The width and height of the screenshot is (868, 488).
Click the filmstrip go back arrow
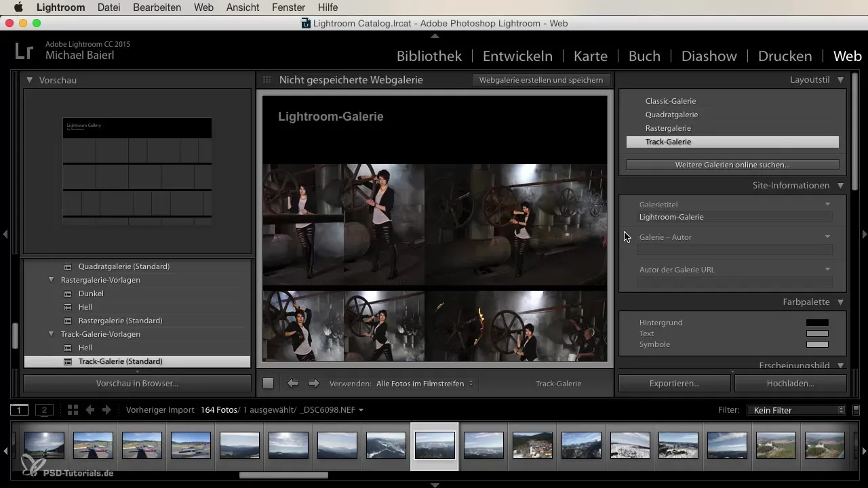90,410
